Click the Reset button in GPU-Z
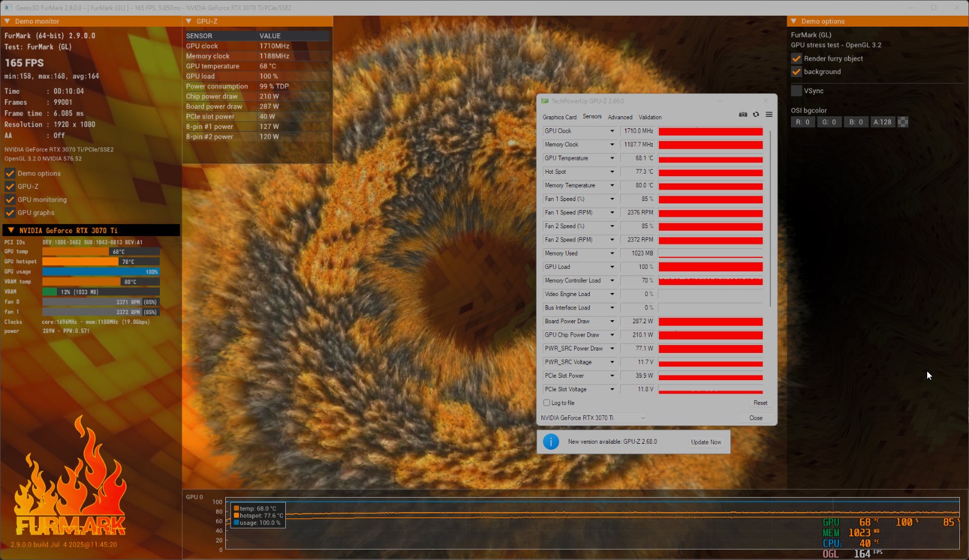The width and height of the screenshot is (969, 560). (x=760, y=403)
